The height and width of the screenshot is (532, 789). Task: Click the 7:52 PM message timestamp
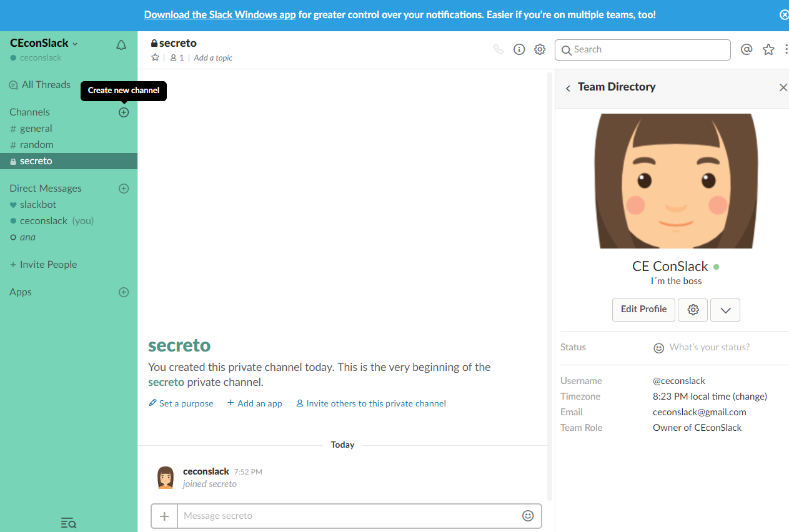(x=248, y=472)
